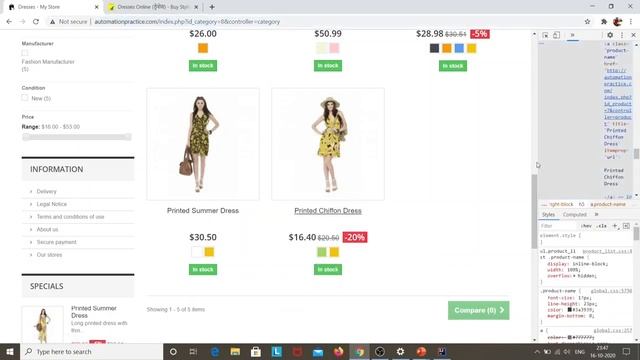Expand more style pane tabs chevron
This screenshot has width=640, height=360.
[596, 215]
